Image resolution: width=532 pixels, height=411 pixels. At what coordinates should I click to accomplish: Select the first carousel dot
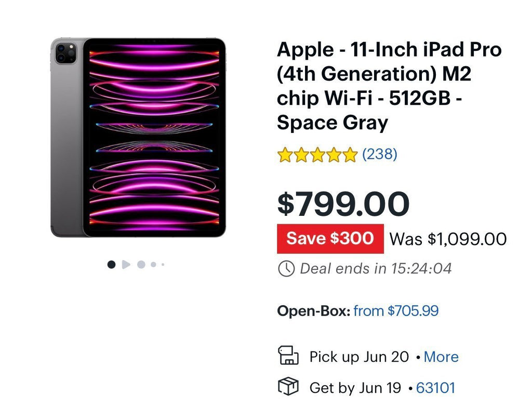coord(112,264)
